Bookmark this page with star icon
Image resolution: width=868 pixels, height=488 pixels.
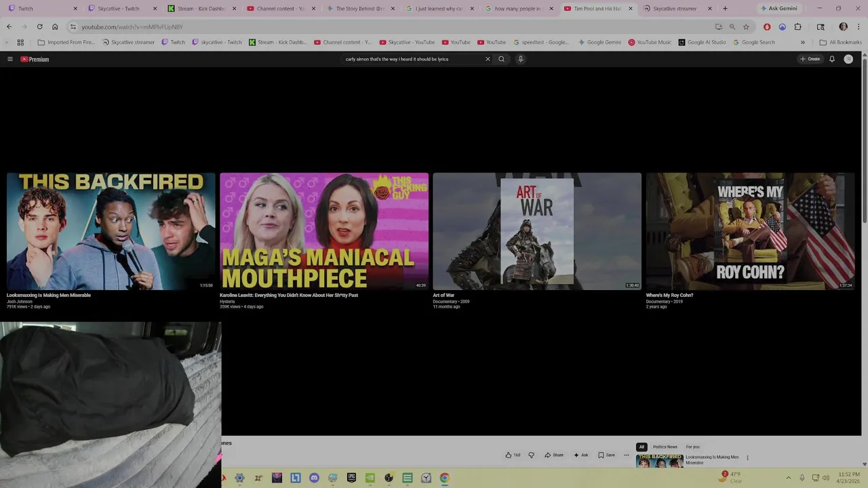pos(746,27)
